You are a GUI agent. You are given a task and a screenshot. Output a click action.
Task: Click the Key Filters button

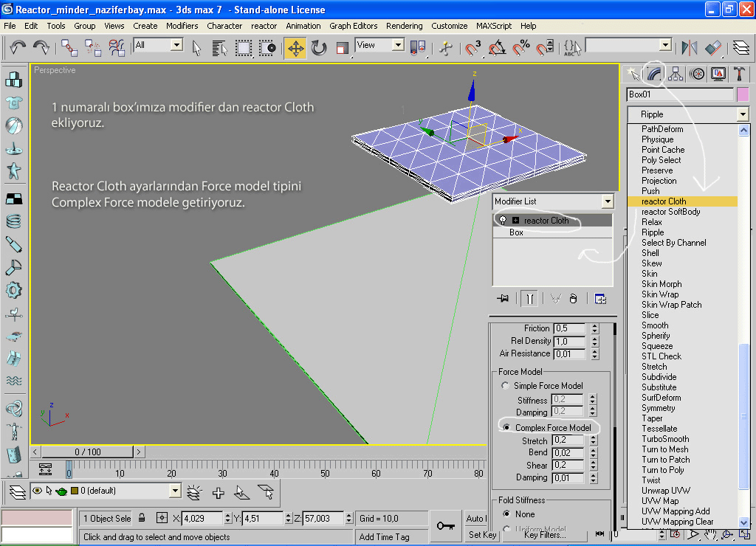(545, 535)
